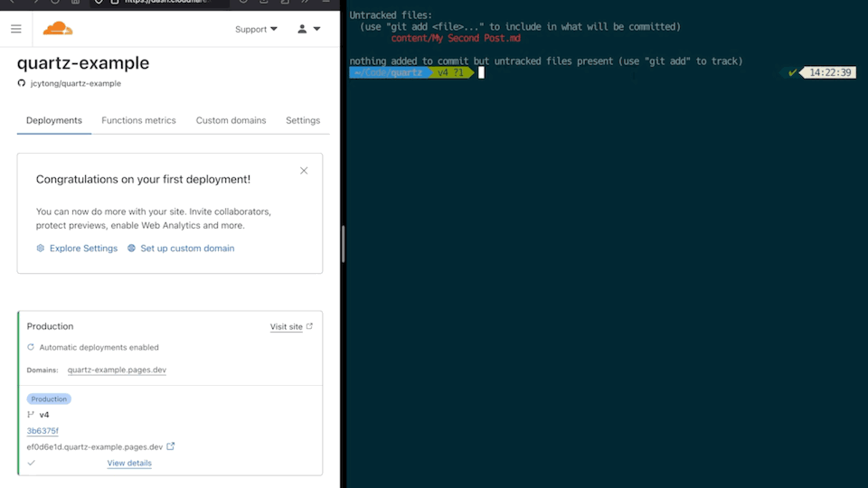Switch to the Functions metrics tab

138,120
